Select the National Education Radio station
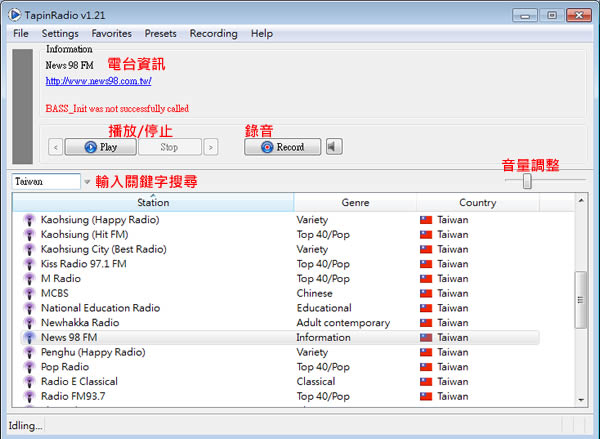Viewport: 600px width, 439px height. click(100, 308)
